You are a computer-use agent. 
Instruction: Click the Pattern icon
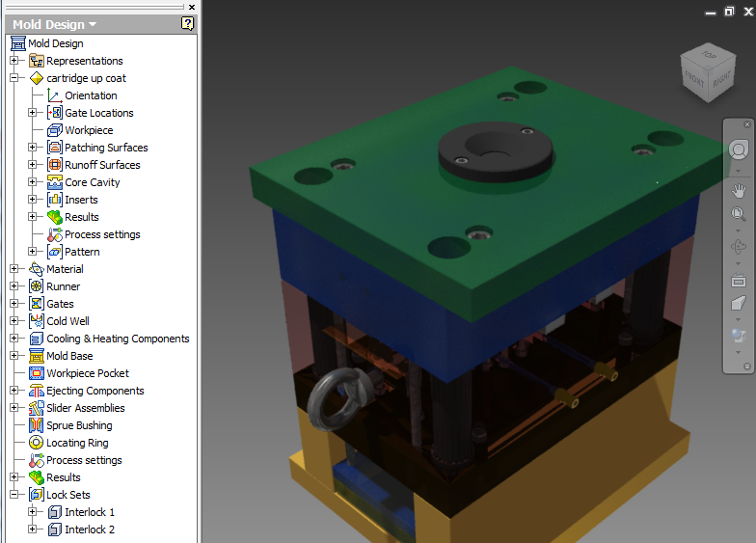(x=55, y=252)
